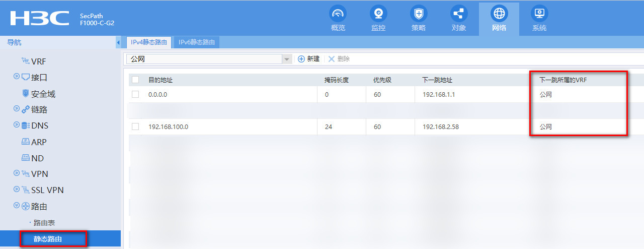Click the 链路 link chain icon
The width and height of the screenshot is (644, 249).
26,109
